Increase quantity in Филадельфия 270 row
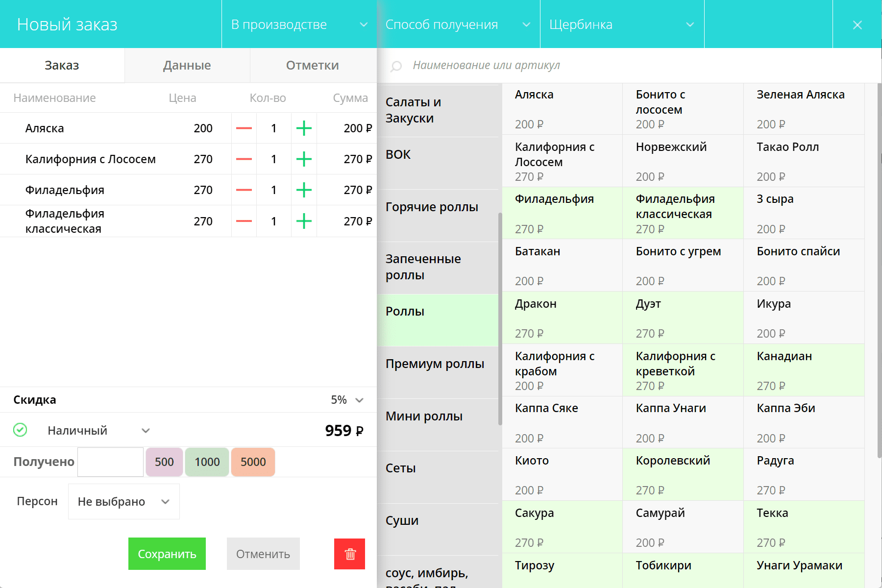Screen dimensions: 882x588 coord(304,190)
